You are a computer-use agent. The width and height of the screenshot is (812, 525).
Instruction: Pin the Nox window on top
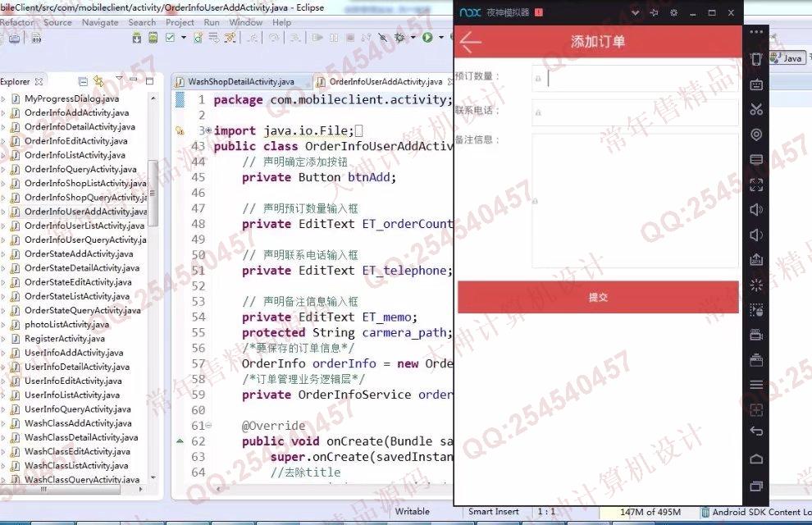(654, 13)
